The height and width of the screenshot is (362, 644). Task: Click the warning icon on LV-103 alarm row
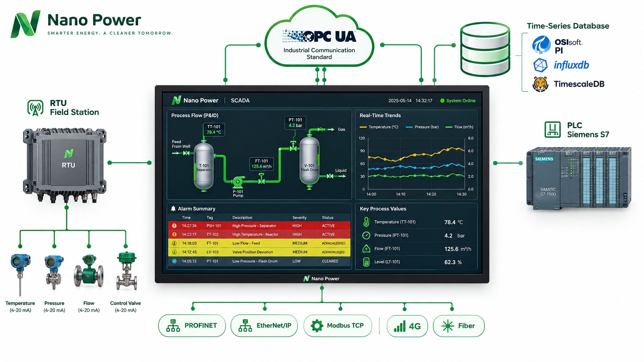pos(174,252)
